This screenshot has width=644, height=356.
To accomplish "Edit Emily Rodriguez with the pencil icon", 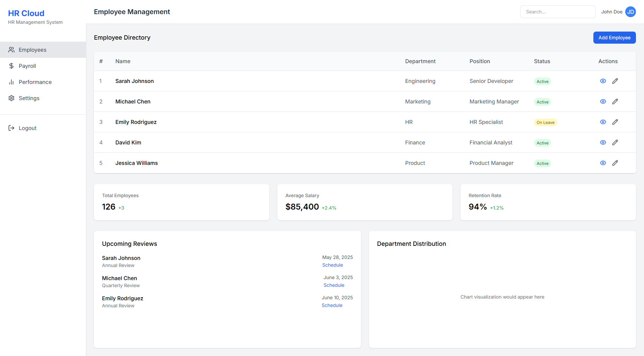I will click(615, 122).
